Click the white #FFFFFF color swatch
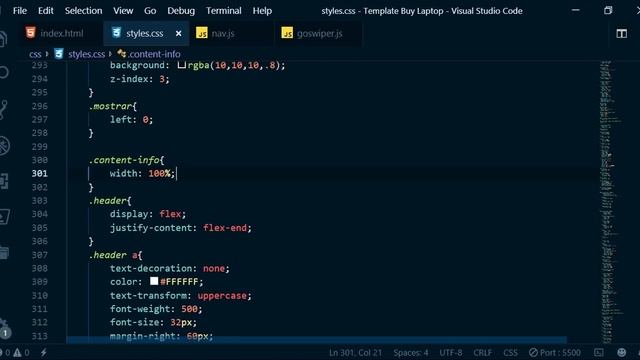This screenshot has width=640, height=360. click(x=154, y=281)
